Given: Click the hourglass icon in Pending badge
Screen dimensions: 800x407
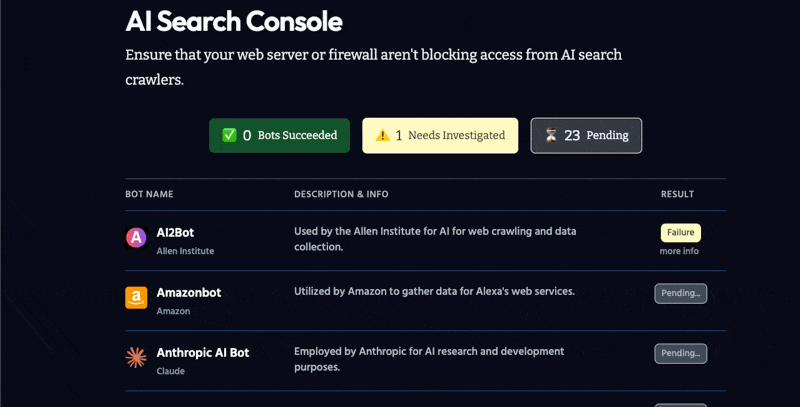Looking at the screenshot, I should (x=551, y=135).
